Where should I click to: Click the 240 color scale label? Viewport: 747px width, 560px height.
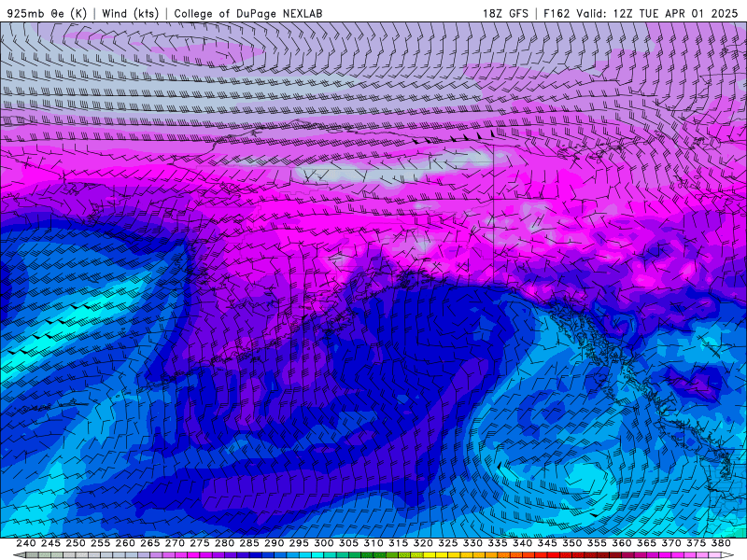click(26, 543)
